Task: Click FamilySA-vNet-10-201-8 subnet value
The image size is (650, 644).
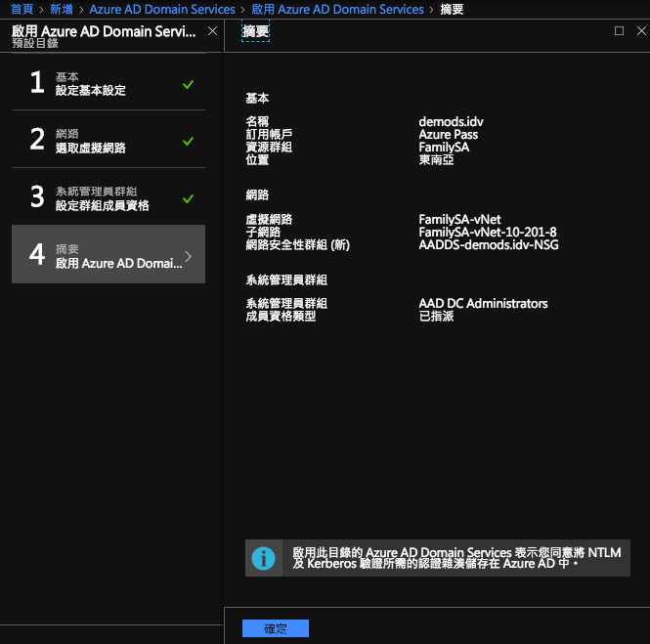Action: 488,233
